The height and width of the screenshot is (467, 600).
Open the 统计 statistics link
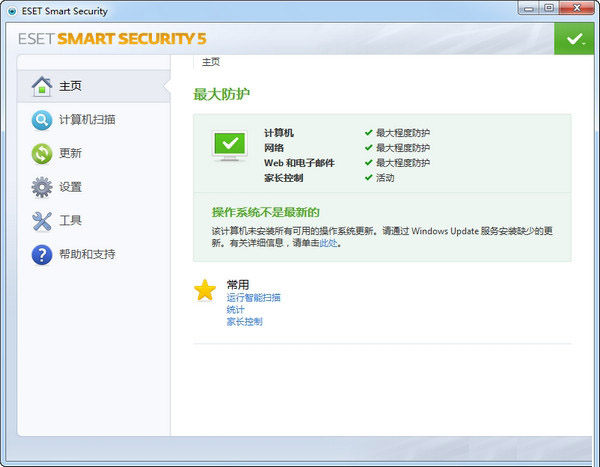(235, 309)
